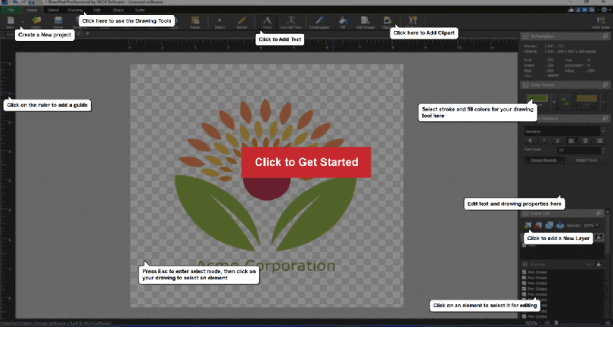Click the thumbs-up like icon
Image resolution: width=613 pixels, height=364 pixels.
click(571, 10)
